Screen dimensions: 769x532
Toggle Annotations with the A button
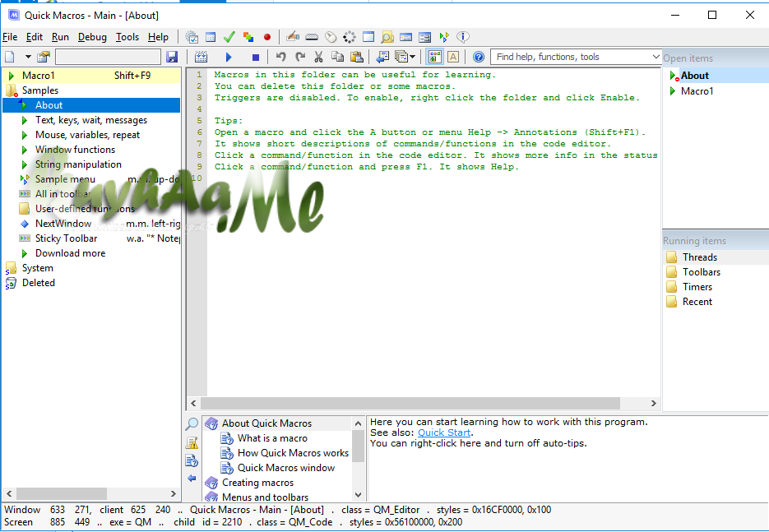point(453,57)
